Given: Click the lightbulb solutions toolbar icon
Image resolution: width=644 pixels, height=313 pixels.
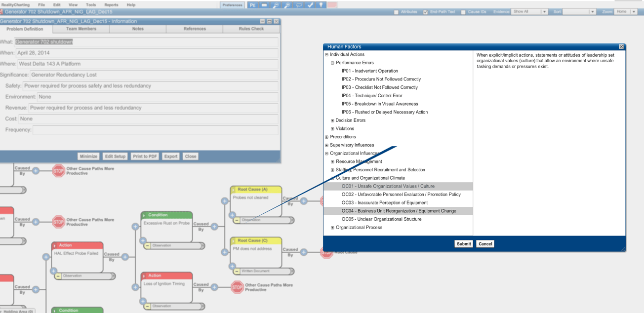Looking at the screenshot, I should coord(321,4).
